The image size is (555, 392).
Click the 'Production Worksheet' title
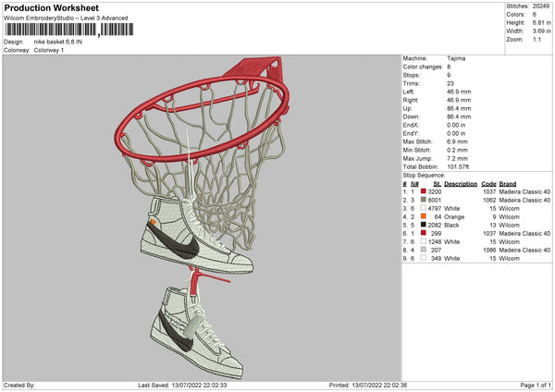coord(51,7)
